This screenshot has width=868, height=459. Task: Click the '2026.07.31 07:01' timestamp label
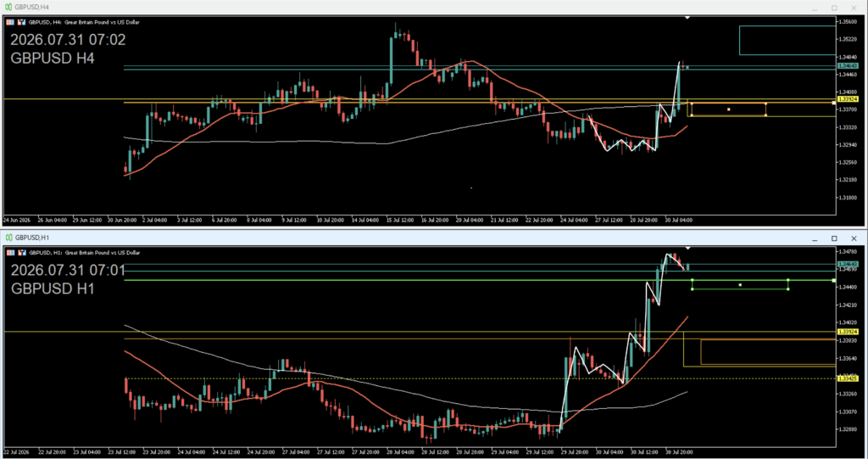pyautogui.click(x=68, y=271)
